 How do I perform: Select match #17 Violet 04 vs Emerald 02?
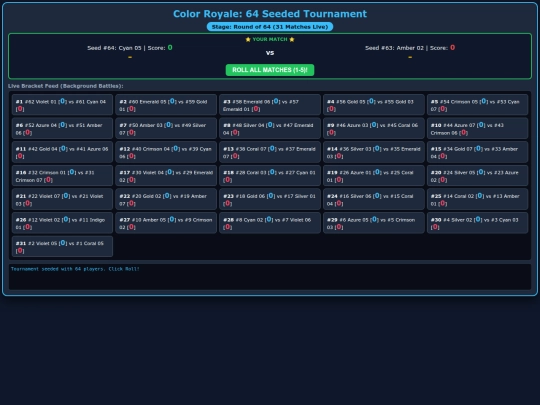[x=166, y=176]
